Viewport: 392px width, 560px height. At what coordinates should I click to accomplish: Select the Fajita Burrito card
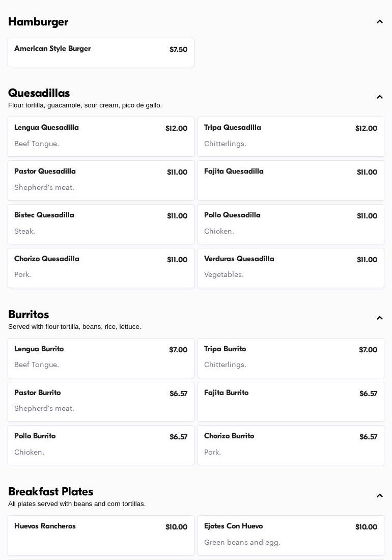pyautogui.click(x=291, y=402)
